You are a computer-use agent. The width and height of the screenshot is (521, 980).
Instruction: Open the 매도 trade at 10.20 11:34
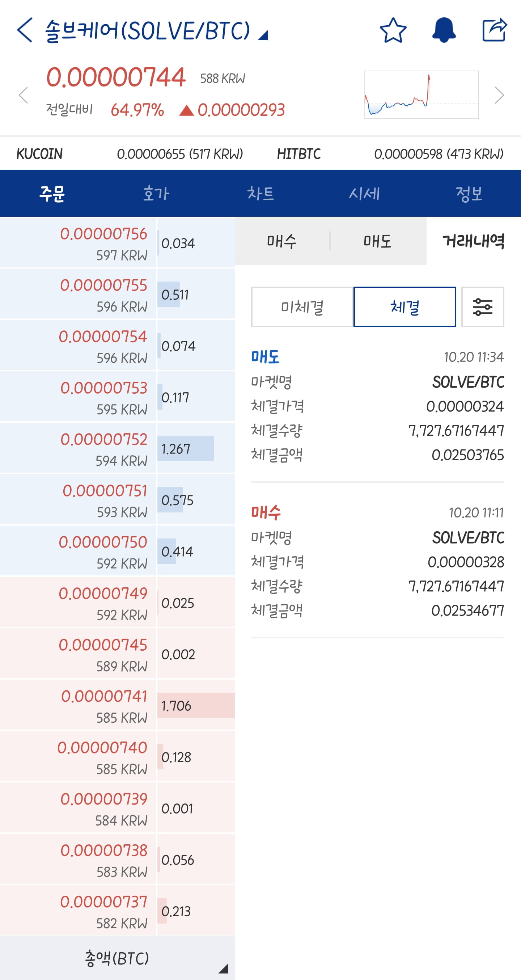pyautogui.click(x=378, y=406)
